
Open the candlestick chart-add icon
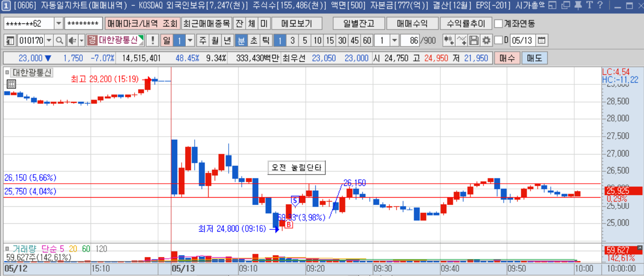pos(449,41)
